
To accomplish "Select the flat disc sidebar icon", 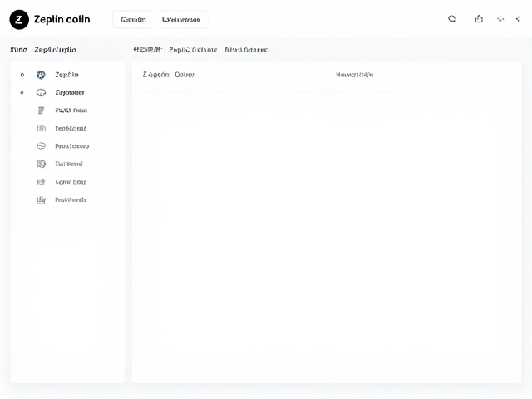I will (x=41, y=146).
